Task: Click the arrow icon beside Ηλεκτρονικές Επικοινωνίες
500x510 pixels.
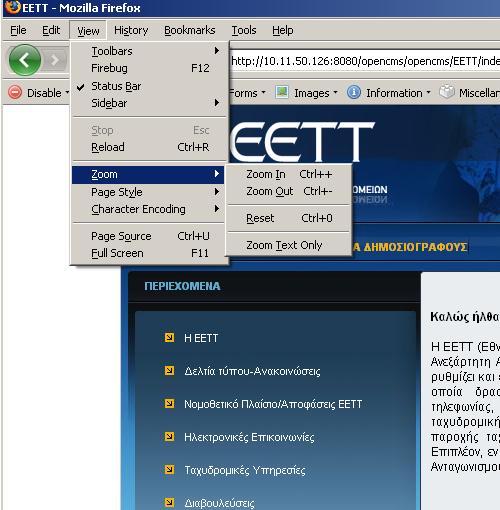Action: pyautogui.click(x=169, y=436)
